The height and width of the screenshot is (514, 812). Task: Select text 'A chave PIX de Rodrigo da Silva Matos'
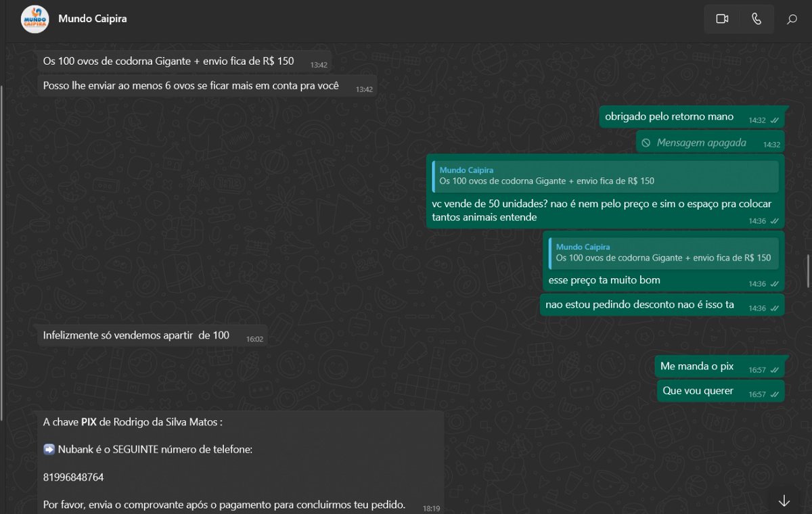click(x=133, y=422)
